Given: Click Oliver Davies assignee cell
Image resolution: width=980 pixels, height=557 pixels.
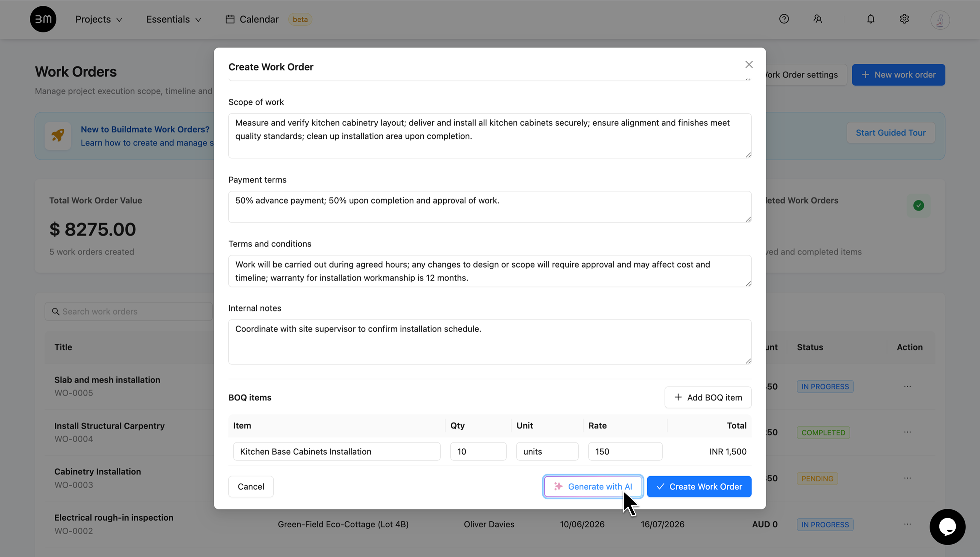Looking at the screenshot, I should [489, 524].
